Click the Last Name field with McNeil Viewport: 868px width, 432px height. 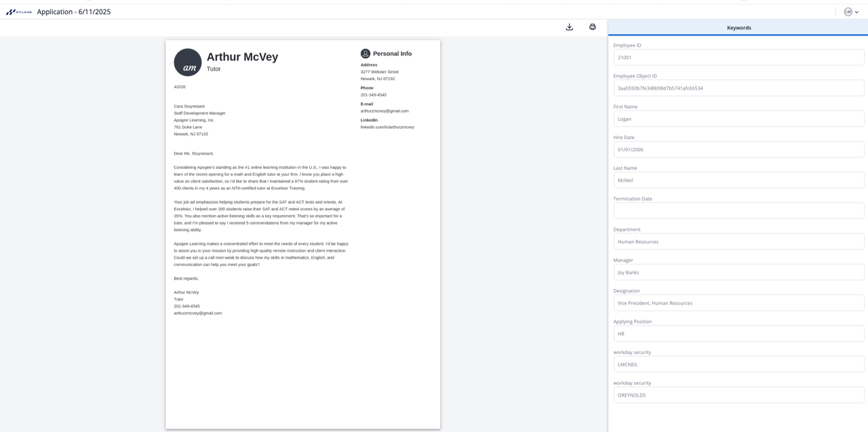click(738, 180)
